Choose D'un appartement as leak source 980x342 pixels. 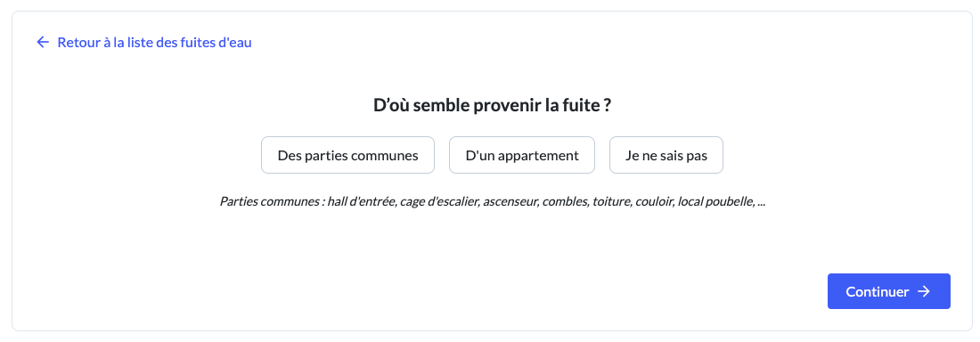pyautogui.click(x=522, y=155)
